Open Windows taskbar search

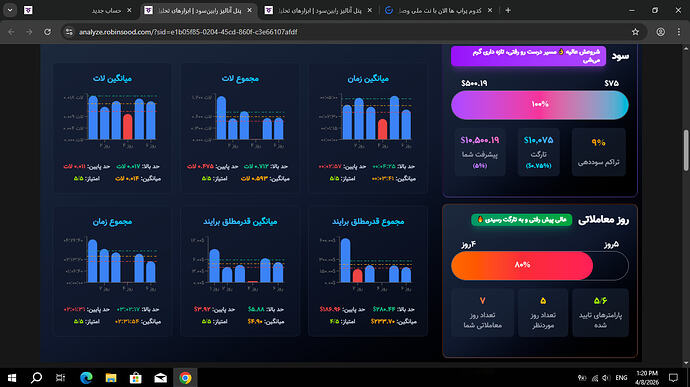pyautogui.click(x=37, y=378)
